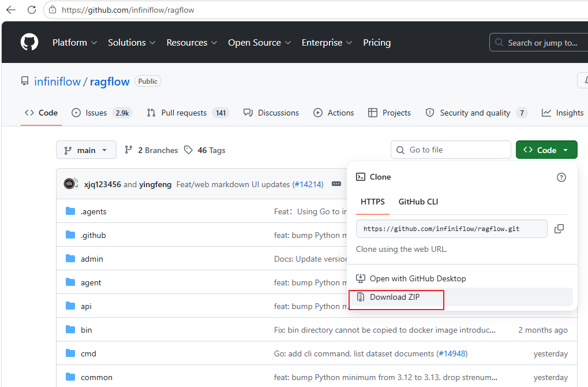Screen dimensions: 588x387
Task: Expand the Resources menu
Action: pyautogui.click(x=192, y=42)
